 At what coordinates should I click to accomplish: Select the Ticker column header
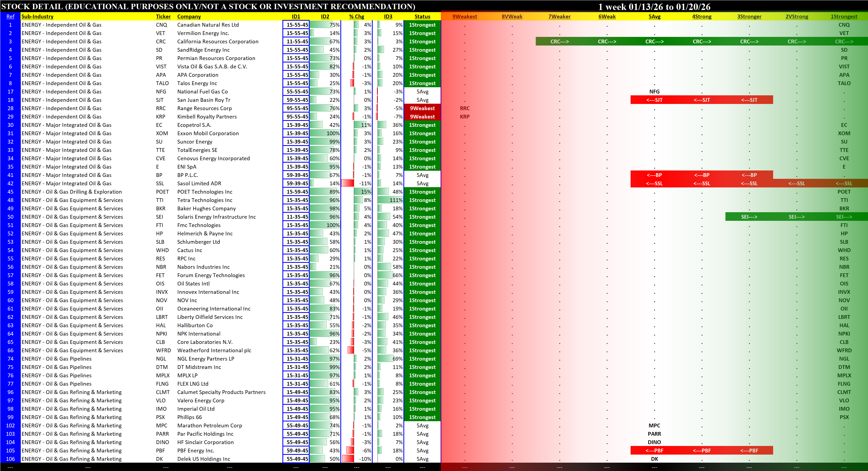[163, 16]
